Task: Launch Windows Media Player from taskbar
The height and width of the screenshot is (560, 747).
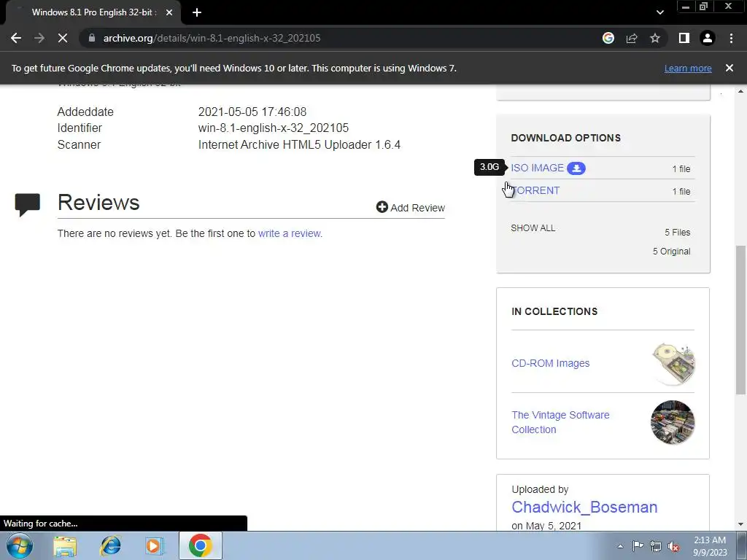Action: pyautogui.click(x=155, y=545)
